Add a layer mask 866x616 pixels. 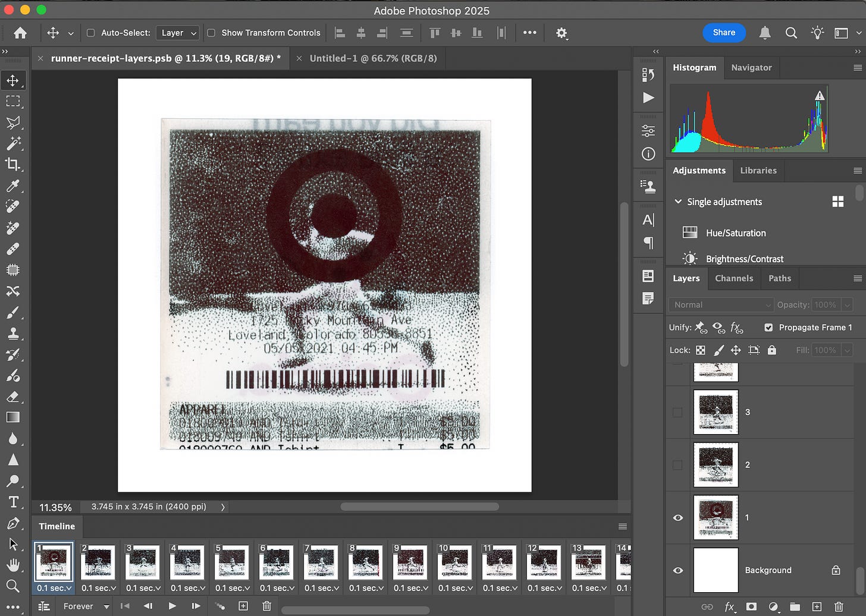pyautogui.click(x=752, y=606)
